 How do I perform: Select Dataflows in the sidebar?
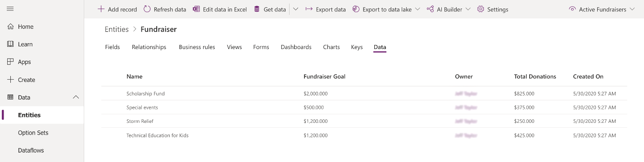pos(31,150)
